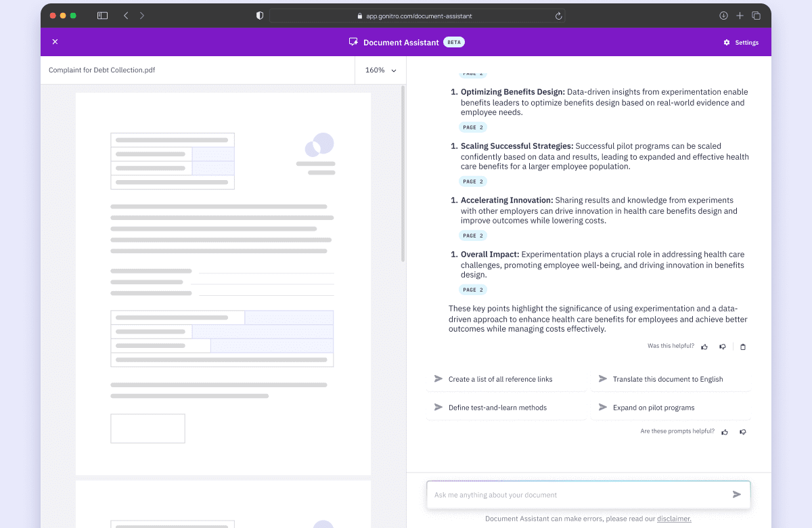Click the first document page preview
812x528 pixels.
[x=223, y=284]
